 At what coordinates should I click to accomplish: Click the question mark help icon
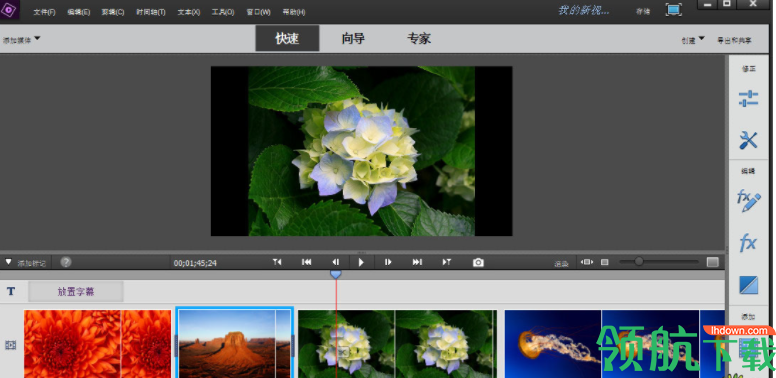tap(66, 262)
